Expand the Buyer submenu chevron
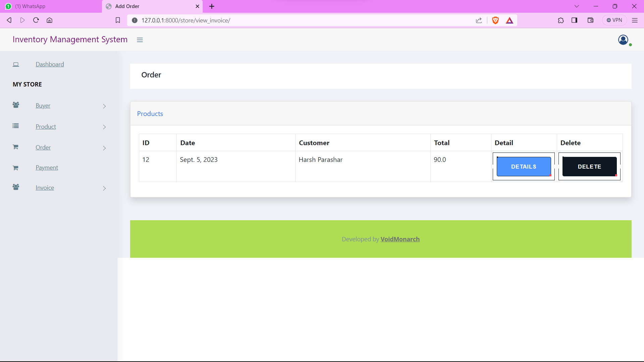The image size is (644, 362). (104, 106)
